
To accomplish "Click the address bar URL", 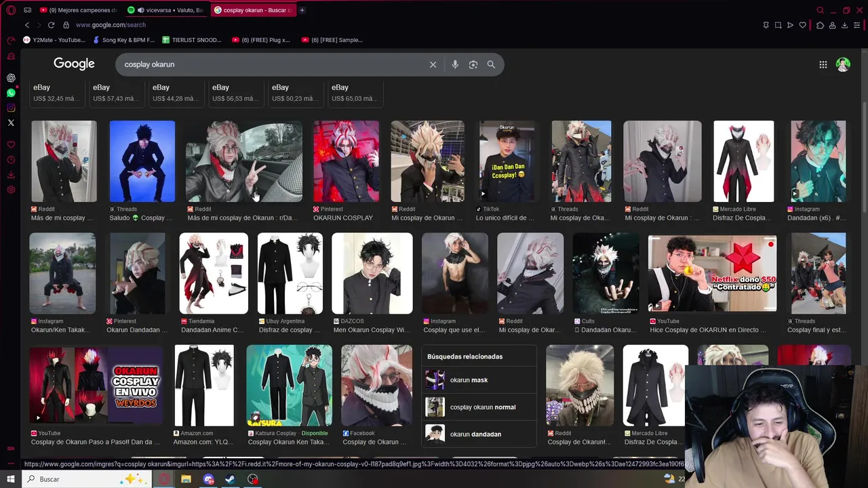I will pyautogui.click(x=111, y=25).
